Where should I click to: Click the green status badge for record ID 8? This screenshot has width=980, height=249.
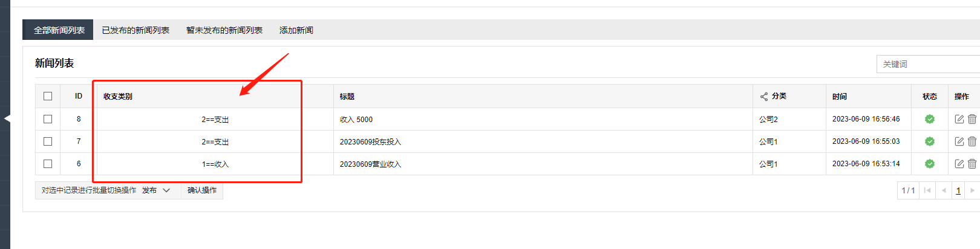[x=930, y=119]
